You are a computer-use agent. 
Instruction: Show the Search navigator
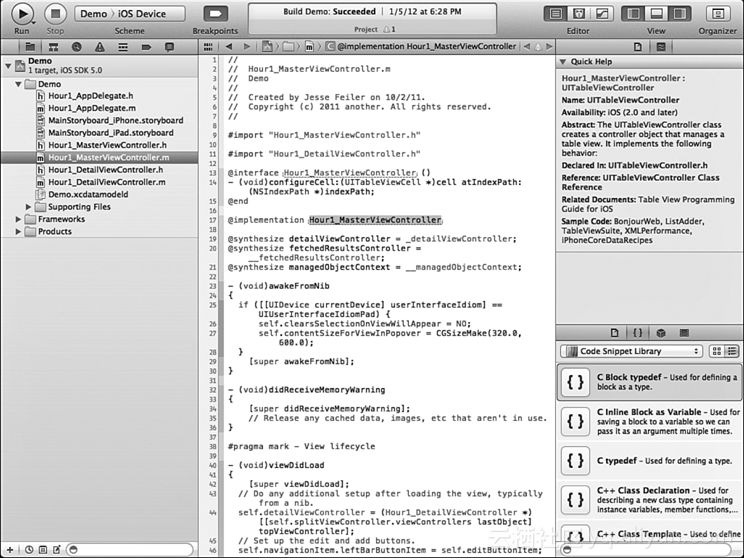pyautogui.click(x=76, y=47)
